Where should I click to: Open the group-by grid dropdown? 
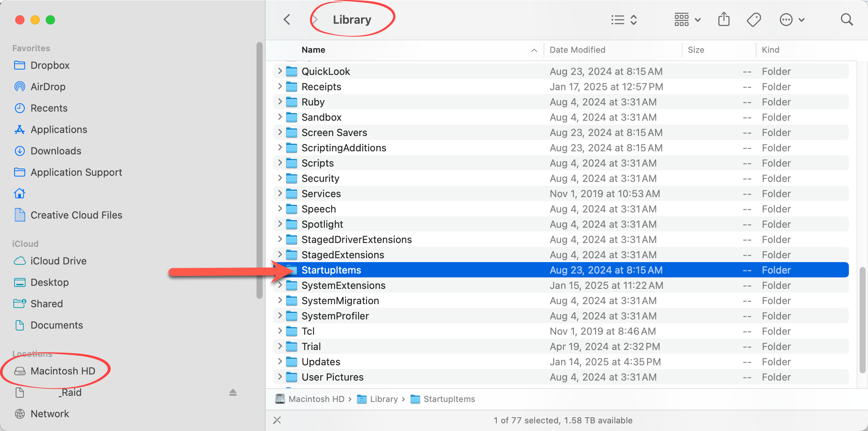(687, 19)
